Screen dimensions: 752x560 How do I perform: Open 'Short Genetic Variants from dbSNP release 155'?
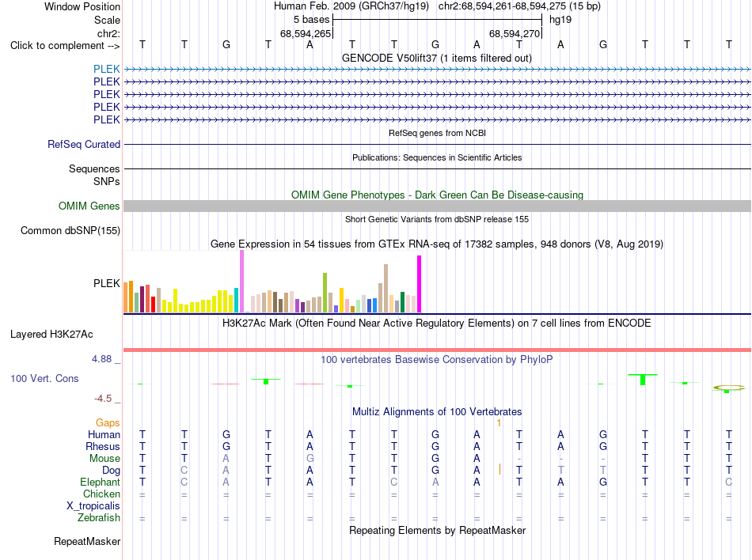point(437,219)
